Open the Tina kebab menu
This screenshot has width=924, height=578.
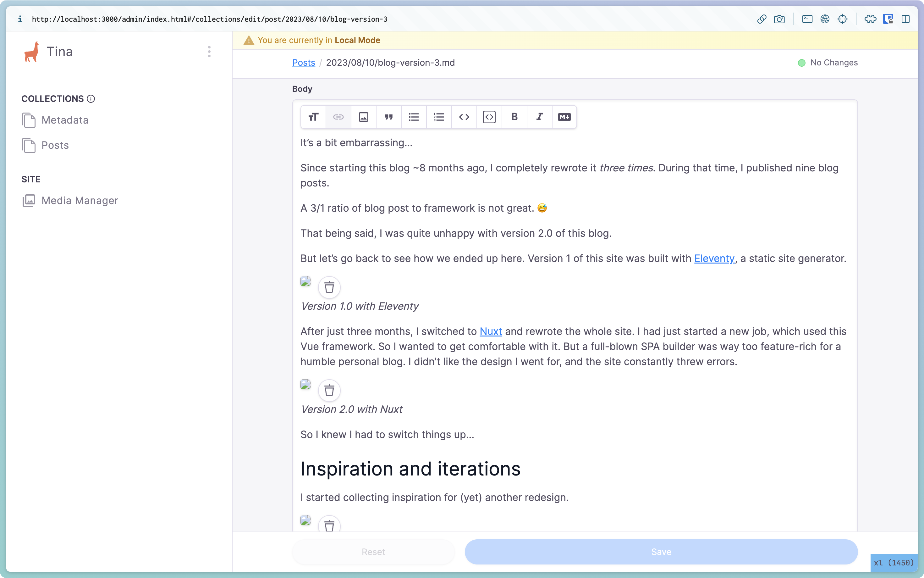point(209,52)
